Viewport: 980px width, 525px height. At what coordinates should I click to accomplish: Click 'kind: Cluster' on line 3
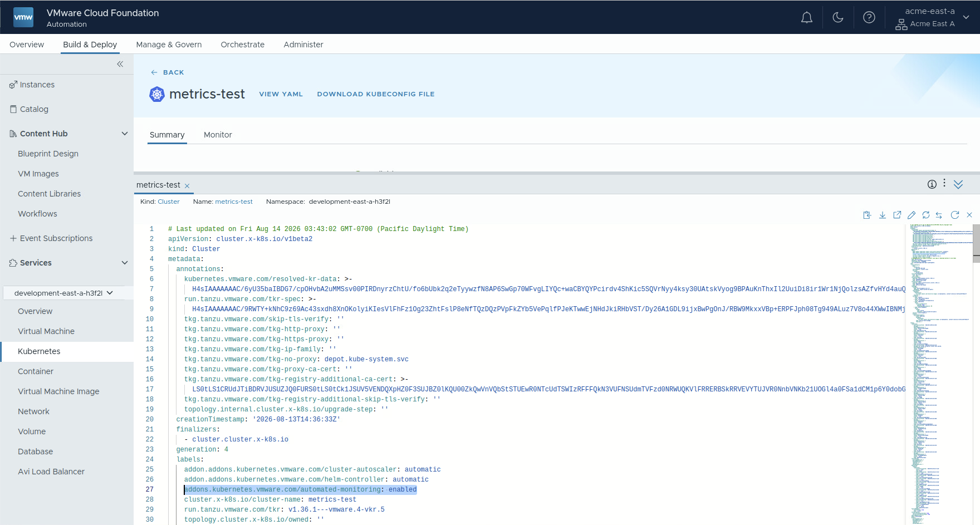pos(194,249)
